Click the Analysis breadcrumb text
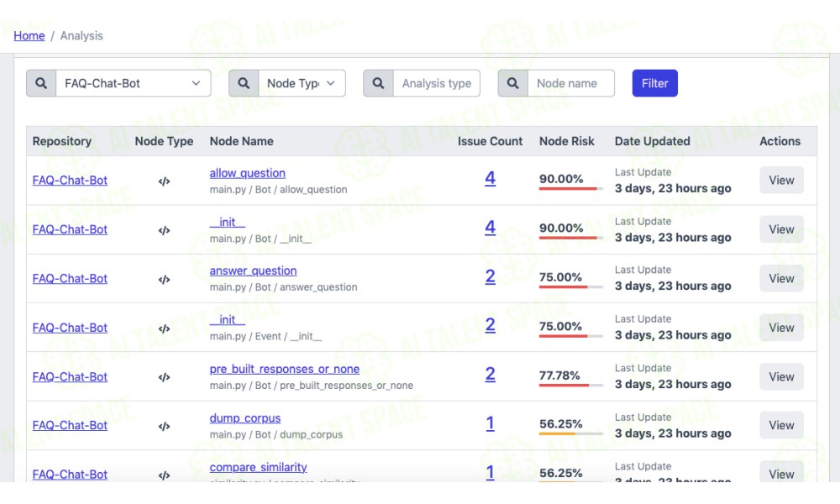Screen dimensions: 840x504 (81, 36)
